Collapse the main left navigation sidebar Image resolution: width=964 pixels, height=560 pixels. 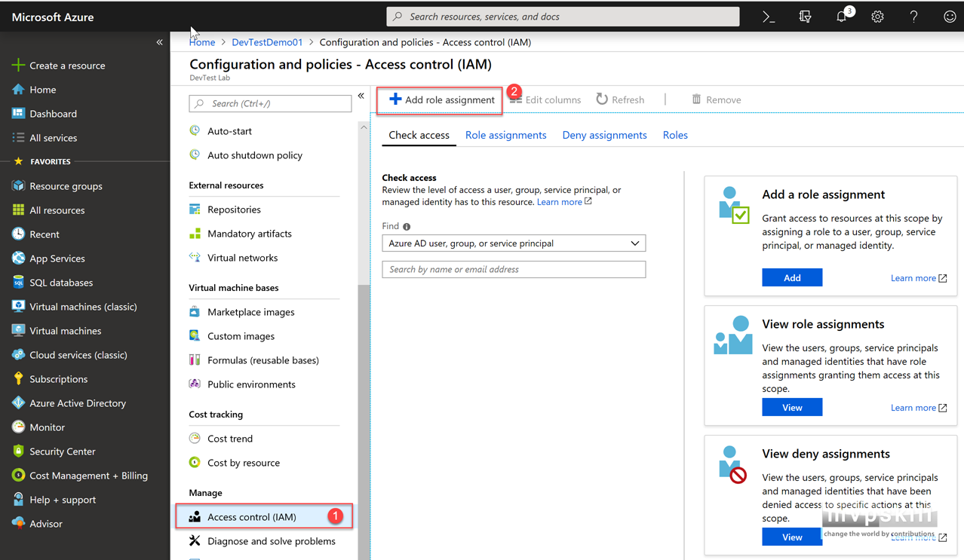click(159, 42)
